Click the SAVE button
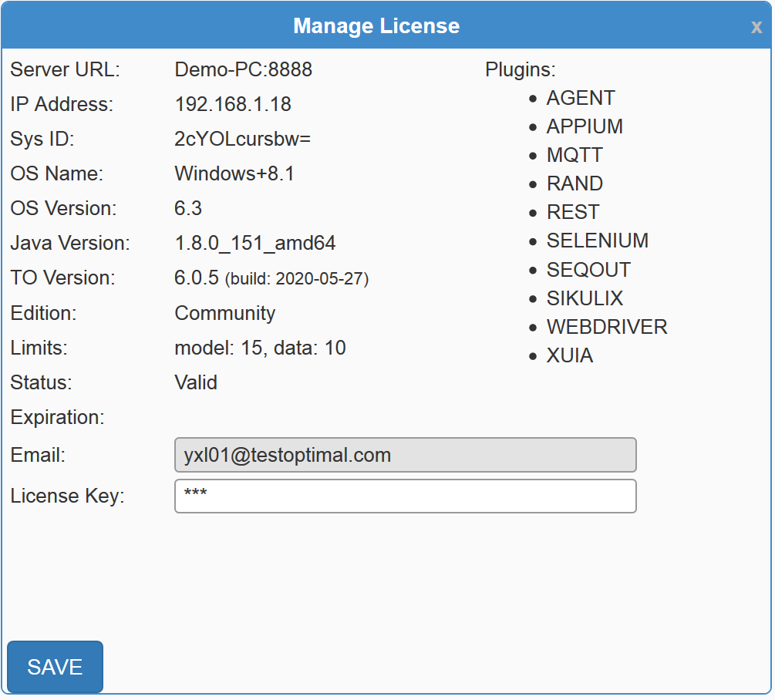This screenshot has width=775, height=700. tap(55, 667)
